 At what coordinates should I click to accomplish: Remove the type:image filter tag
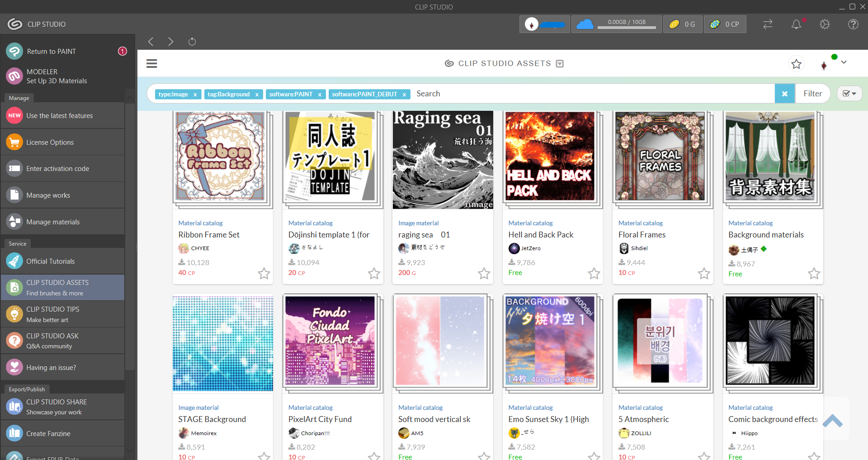195,95
